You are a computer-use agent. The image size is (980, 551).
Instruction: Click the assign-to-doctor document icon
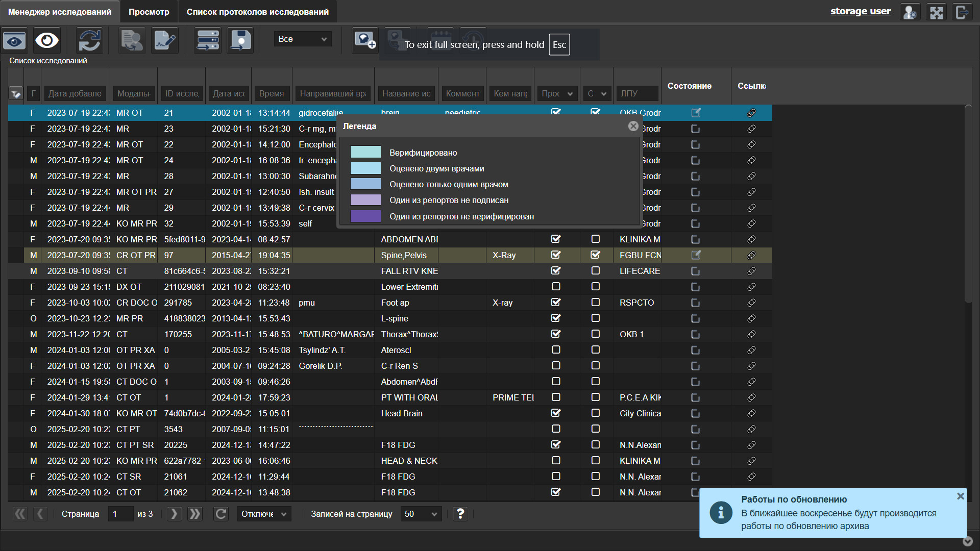(x=132, y=40)
